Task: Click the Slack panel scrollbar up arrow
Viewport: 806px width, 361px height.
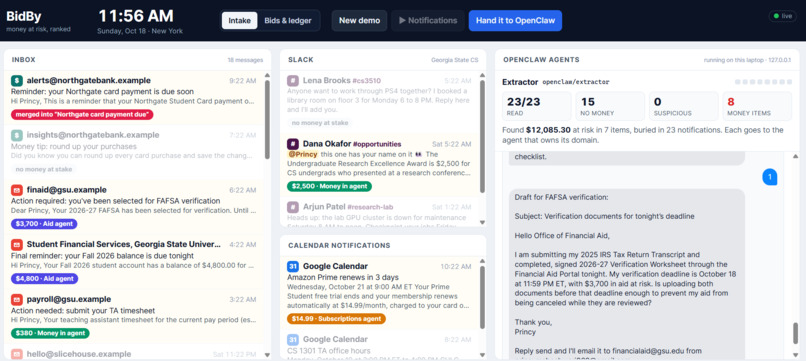Action: (482, 76)
